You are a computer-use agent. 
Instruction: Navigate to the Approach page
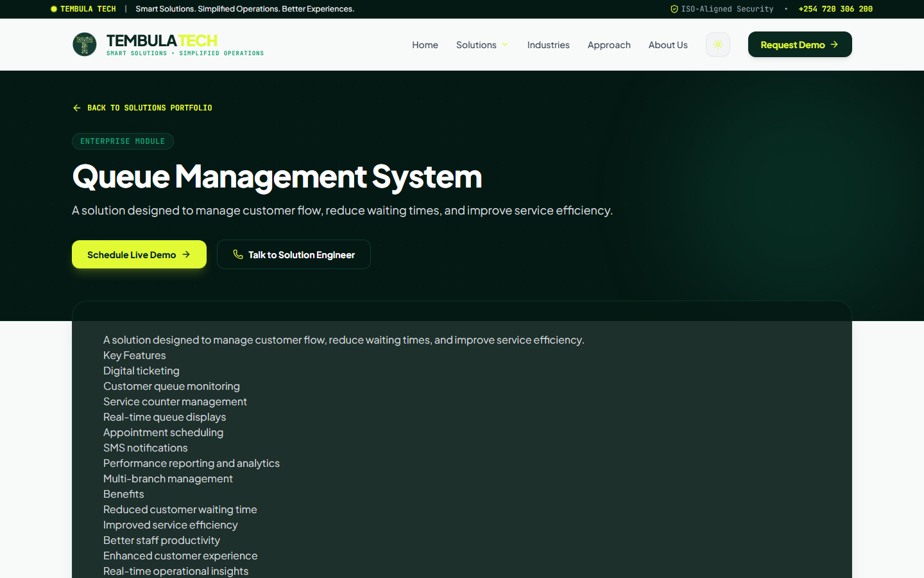tap(609, 45)
